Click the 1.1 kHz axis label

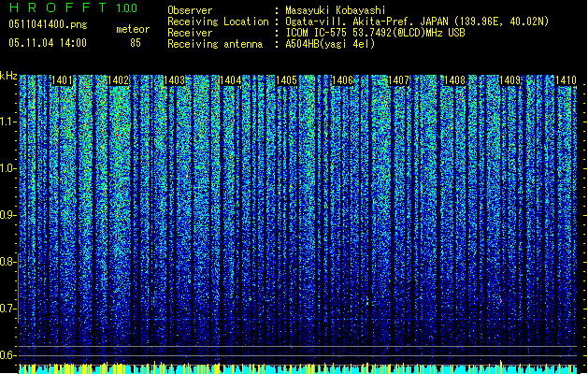coord(8,122)
